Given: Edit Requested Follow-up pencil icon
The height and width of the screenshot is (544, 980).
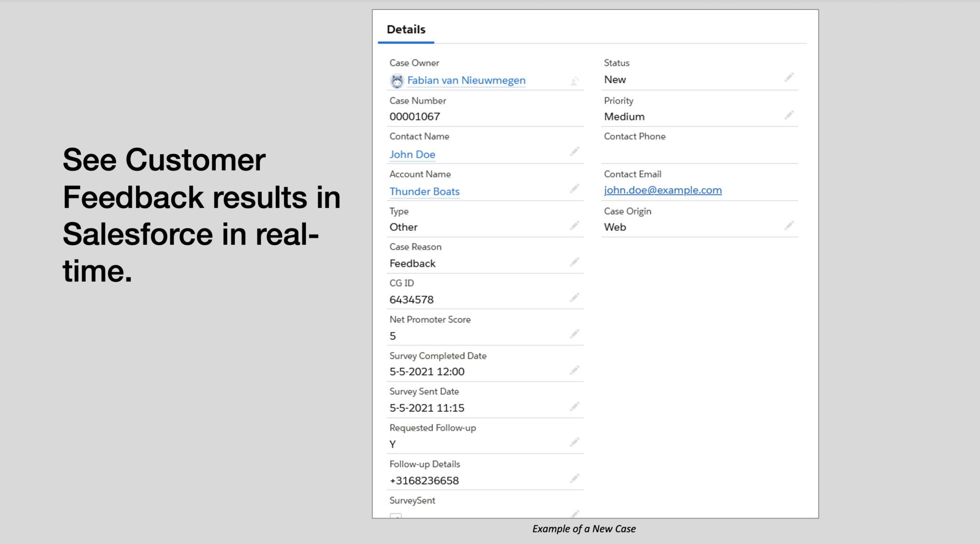Looking at the screenshot, I should coord(575,442).
